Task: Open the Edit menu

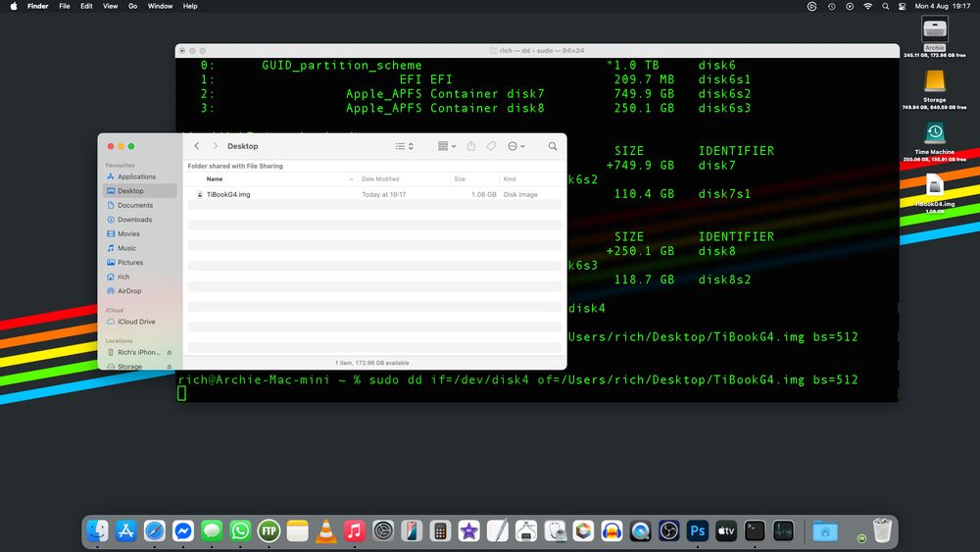Action: [86, 6]
